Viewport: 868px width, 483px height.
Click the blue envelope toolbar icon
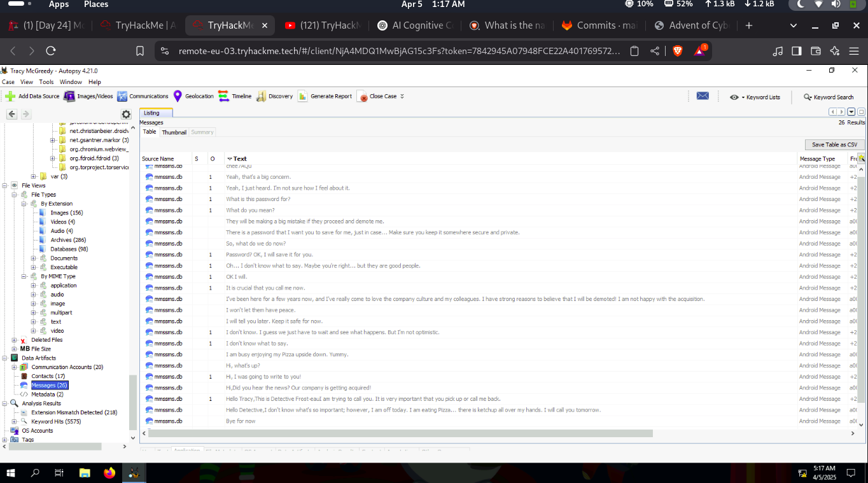pos(703,97)
